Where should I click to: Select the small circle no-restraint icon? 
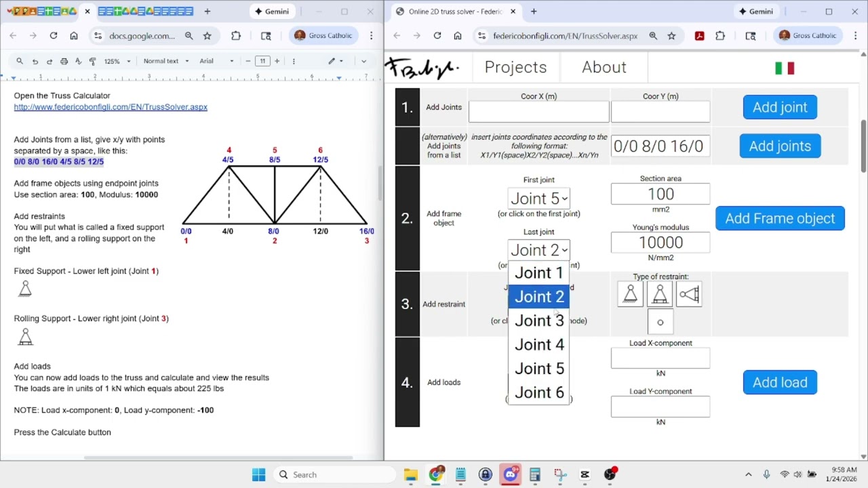pyautogui.click(x=660, y=322)
